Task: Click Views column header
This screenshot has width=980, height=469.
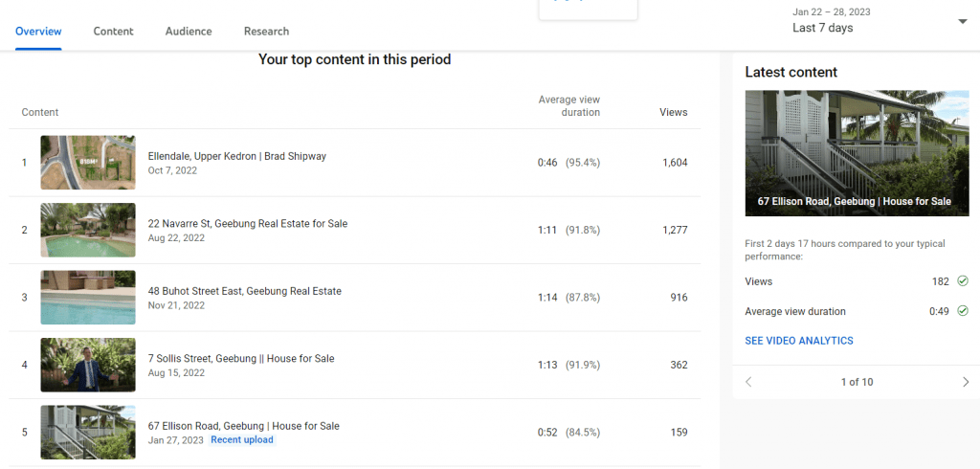Action: [673, 113]
